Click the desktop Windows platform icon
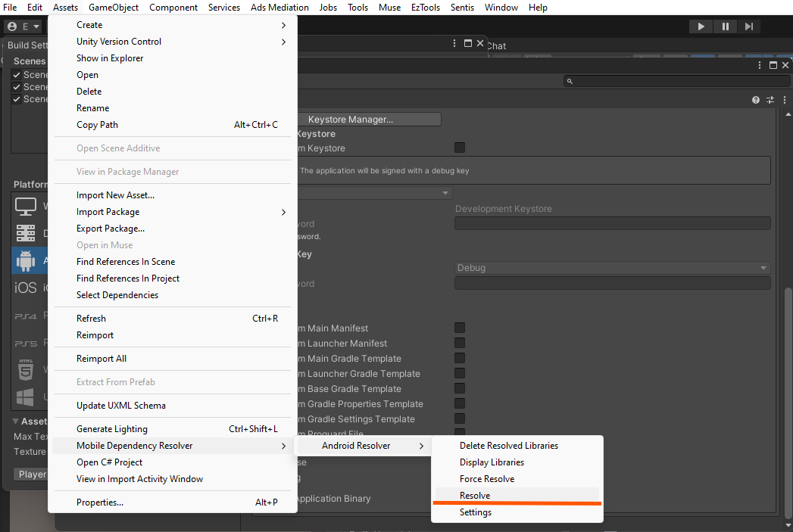Image resolution: width=793 pixels, height=532 pixels. [x=25, y=205]
